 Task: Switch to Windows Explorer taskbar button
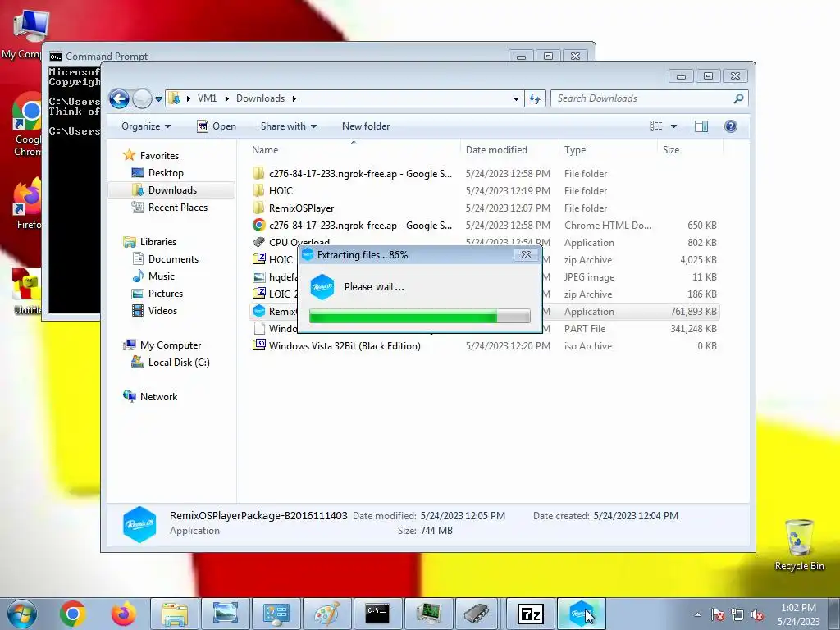175,614
